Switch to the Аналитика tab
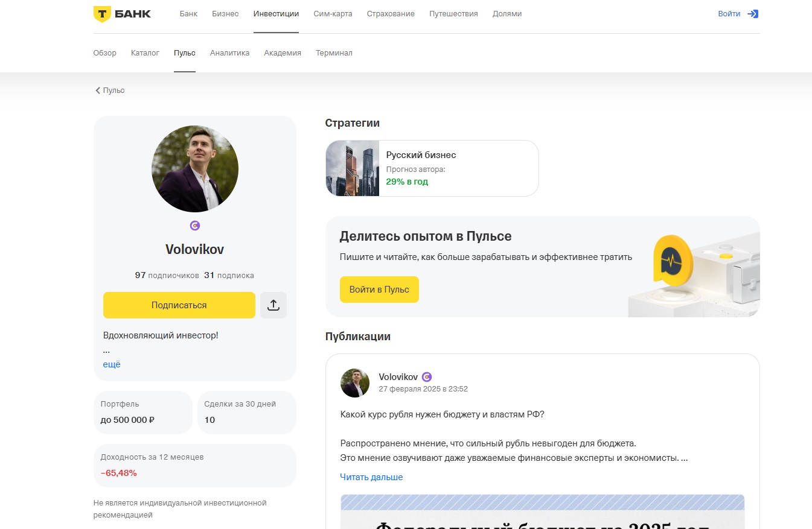Screen dimensions: 812x529 229,53
